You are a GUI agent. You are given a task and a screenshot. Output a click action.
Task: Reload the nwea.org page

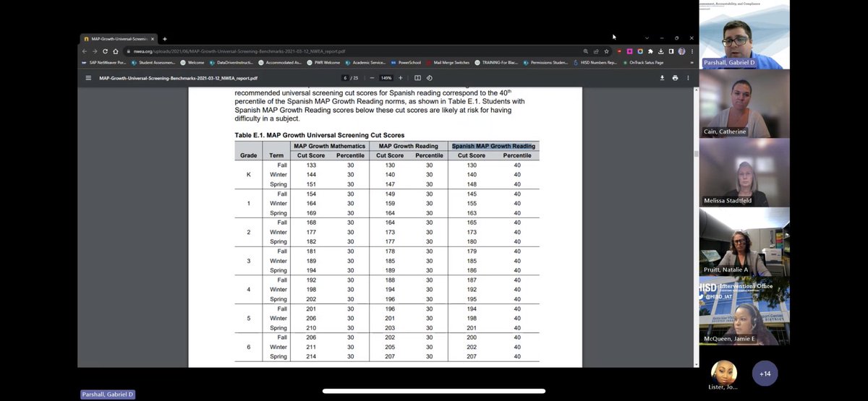[105, 51]
